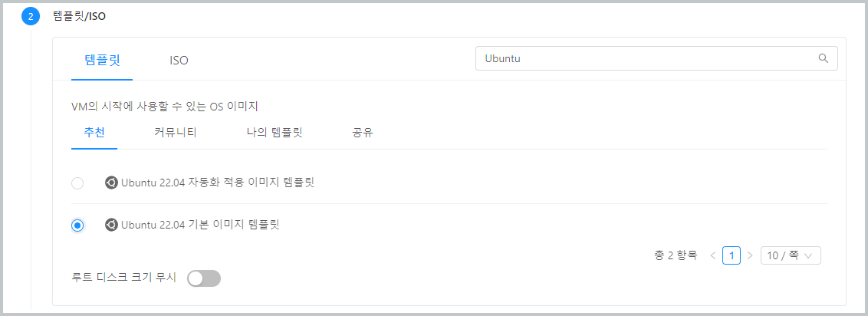View the 공유 templates tab
This screenshot has height=316, width=868.
362,133
